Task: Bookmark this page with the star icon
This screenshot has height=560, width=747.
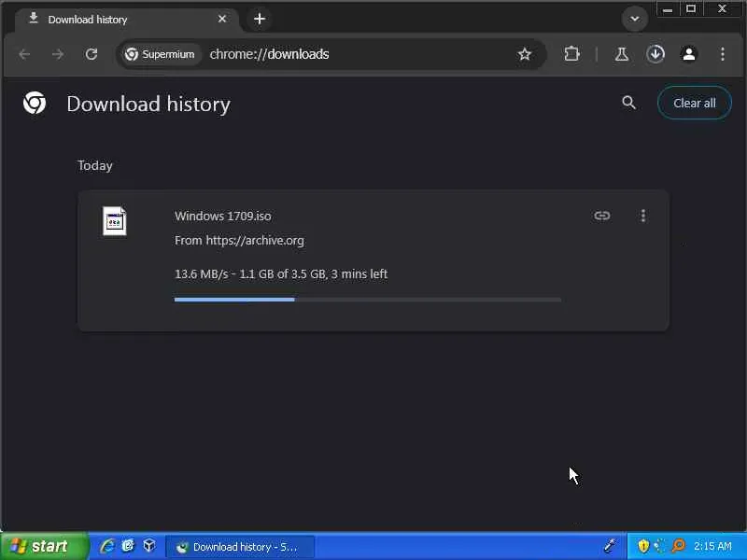Action: (525, 54)
